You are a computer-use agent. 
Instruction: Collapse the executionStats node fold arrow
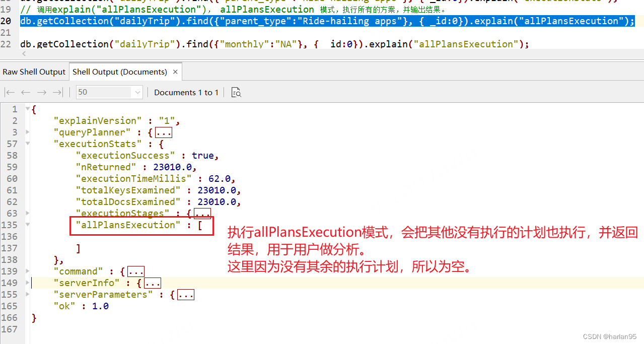(x=27, y=144)
